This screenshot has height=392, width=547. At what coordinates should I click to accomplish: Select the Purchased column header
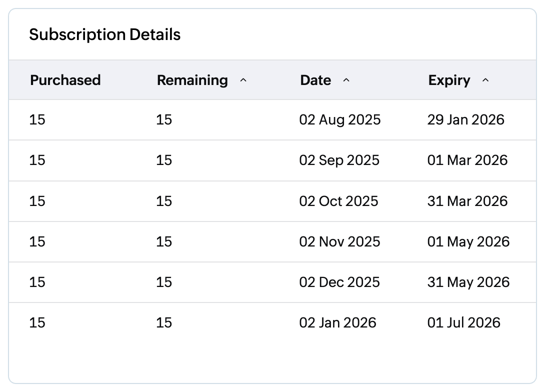pos(65,80)
